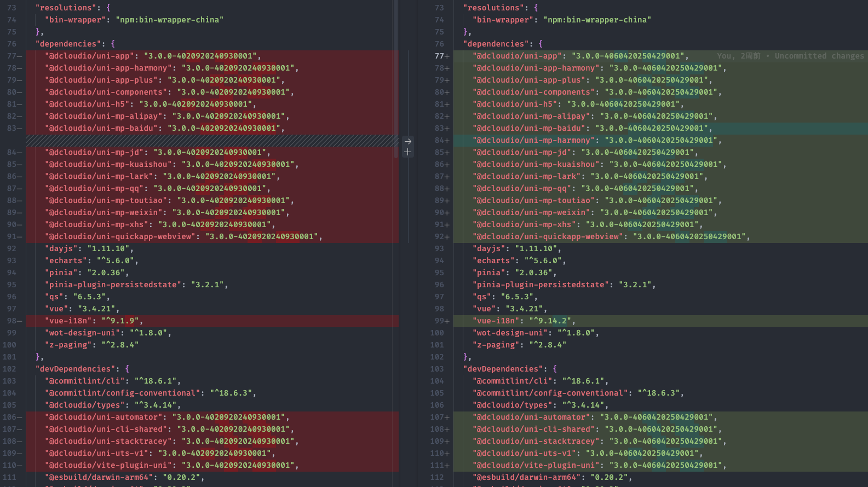This screenshot has height=487, width=868.
Task: Click added uni-quickapp-webview line in modified pane
Action: (660, 236)
